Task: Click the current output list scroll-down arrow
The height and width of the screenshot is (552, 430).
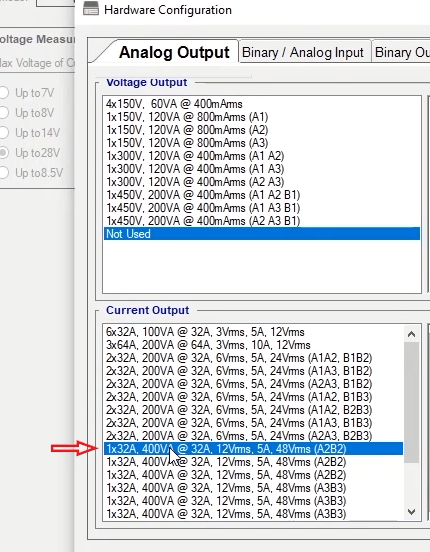Action: pyautogui.click(x=411, y=512)
